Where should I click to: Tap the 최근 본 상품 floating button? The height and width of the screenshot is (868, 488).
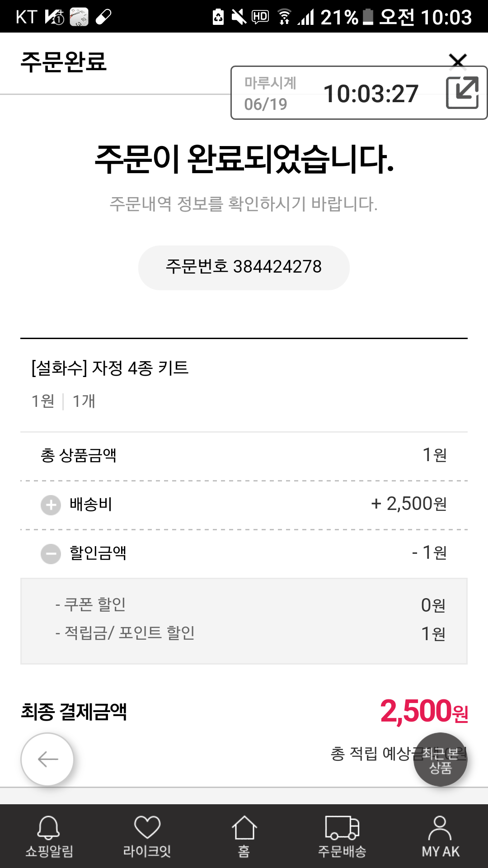tap(441, 759)
